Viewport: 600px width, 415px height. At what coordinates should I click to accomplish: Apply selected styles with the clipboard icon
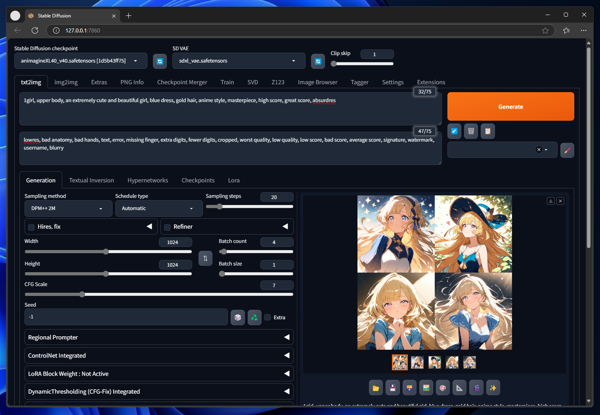pos(488,131)
